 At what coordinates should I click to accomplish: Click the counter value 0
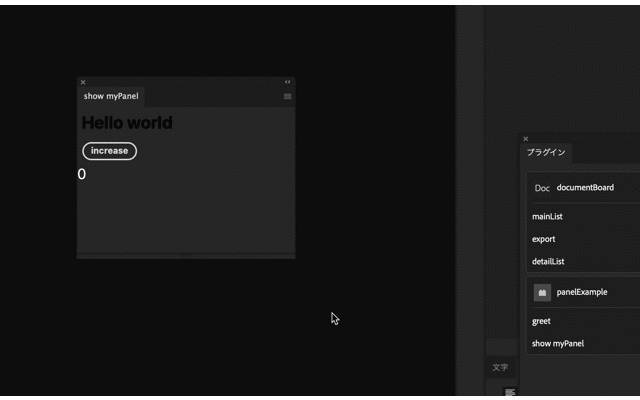click(x=82, y=175)
